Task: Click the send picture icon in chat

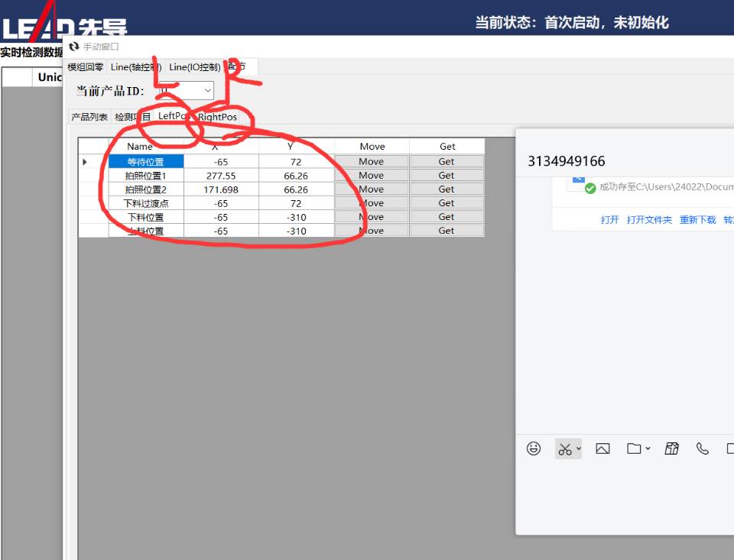Action: tap(602, 449)
